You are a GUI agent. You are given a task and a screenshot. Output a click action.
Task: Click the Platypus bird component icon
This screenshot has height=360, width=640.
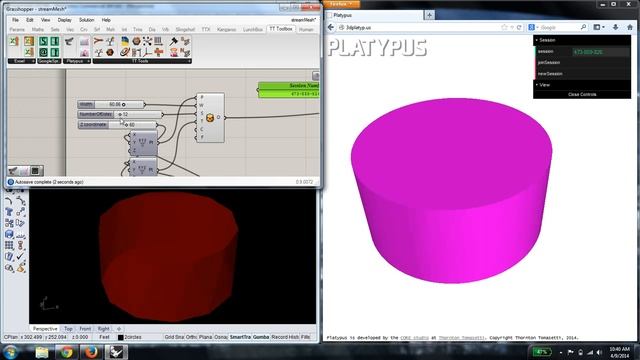69,41
